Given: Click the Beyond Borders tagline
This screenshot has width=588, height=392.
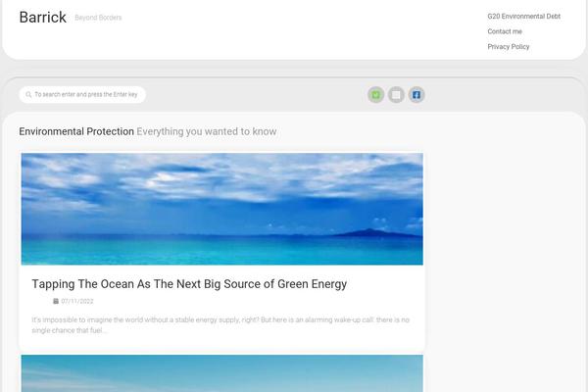Looking at the screenshot, I should pos(98,18).
